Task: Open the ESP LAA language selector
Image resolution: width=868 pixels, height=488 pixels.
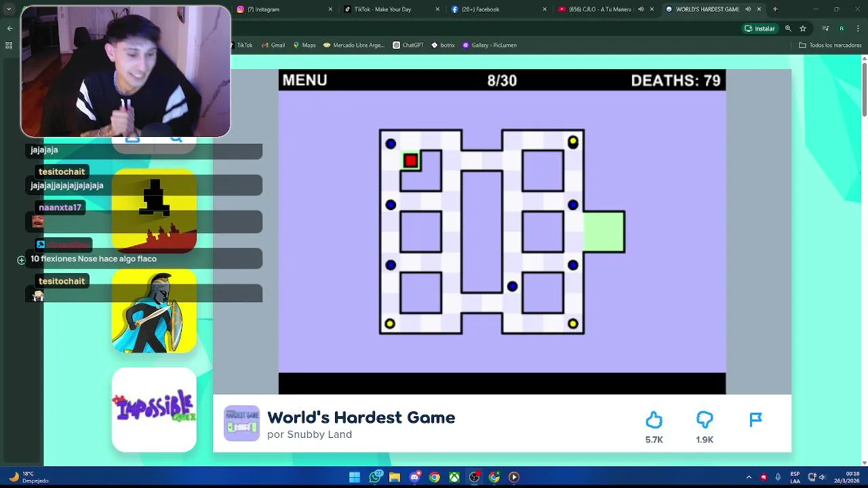Action: (795, 477)
